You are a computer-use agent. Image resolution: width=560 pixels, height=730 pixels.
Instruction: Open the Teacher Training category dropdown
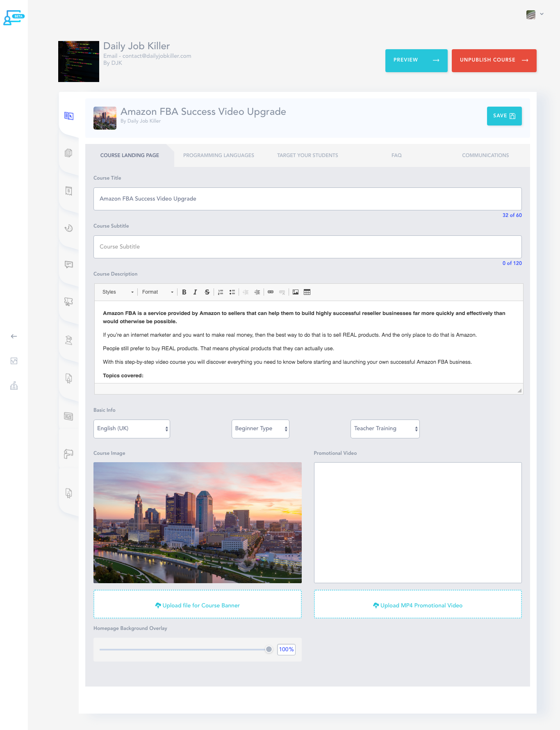[385, 429]
